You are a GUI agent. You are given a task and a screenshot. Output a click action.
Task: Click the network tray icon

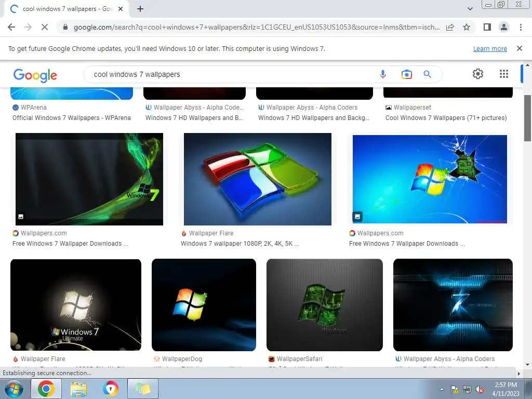[x=467, y=389]
